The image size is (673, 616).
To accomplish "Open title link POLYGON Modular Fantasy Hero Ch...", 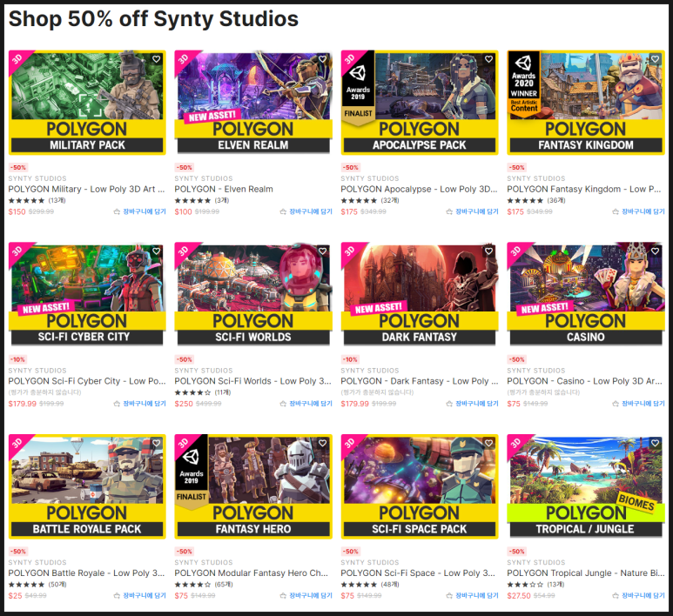I will (251, 573).
